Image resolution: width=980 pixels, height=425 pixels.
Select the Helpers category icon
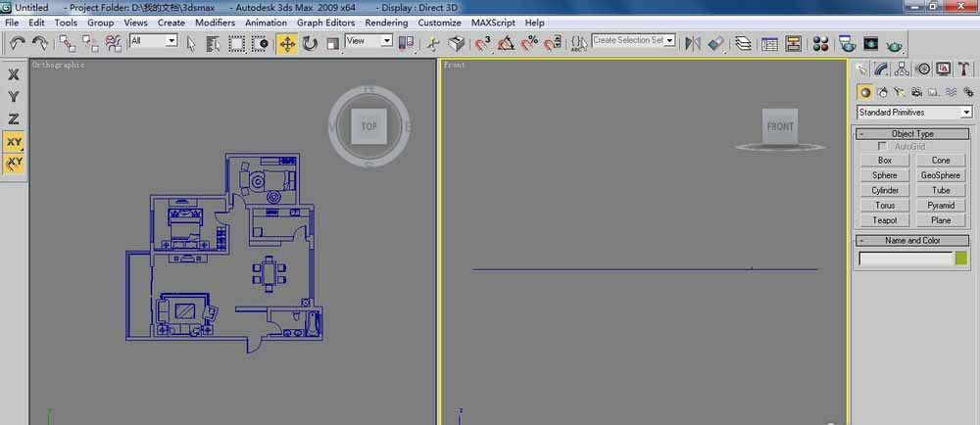pos(934,92)
